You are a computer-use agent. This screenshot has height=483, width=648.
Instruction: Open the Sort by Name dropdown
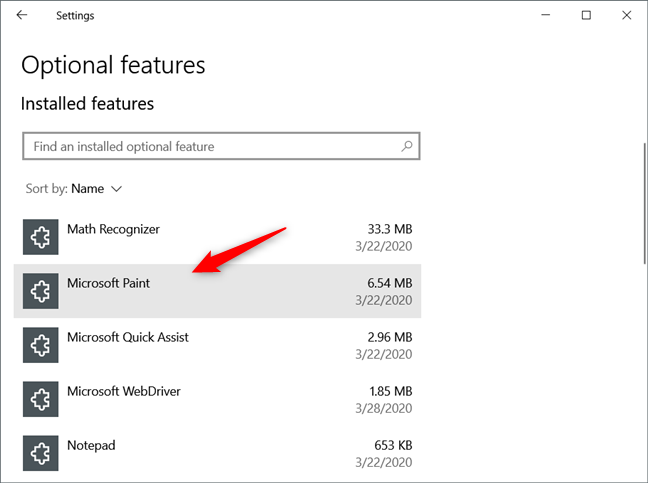74,189
